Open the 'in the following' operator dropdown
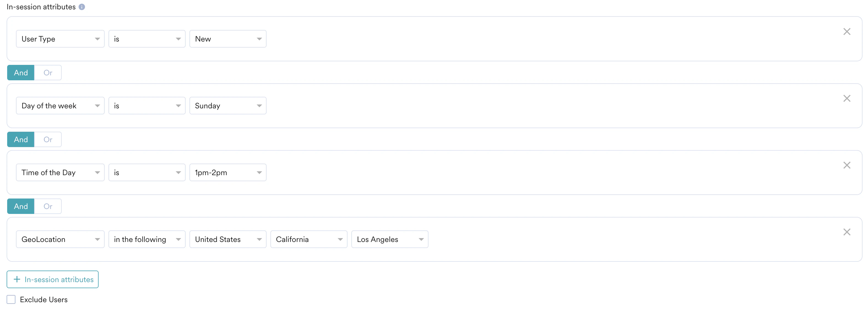 147,239
